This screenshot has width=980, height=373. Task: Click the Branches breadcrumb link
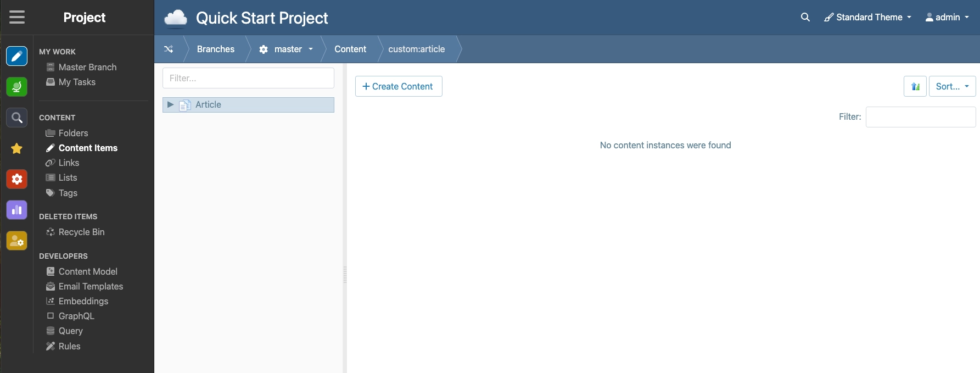[215, 49]
